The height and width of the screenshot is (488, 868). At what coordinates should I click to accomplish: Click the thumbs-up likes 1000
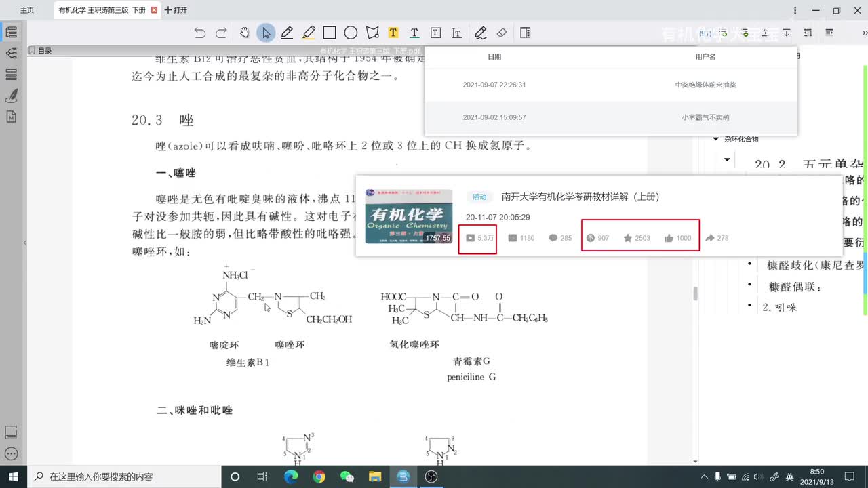pos(678,238)
